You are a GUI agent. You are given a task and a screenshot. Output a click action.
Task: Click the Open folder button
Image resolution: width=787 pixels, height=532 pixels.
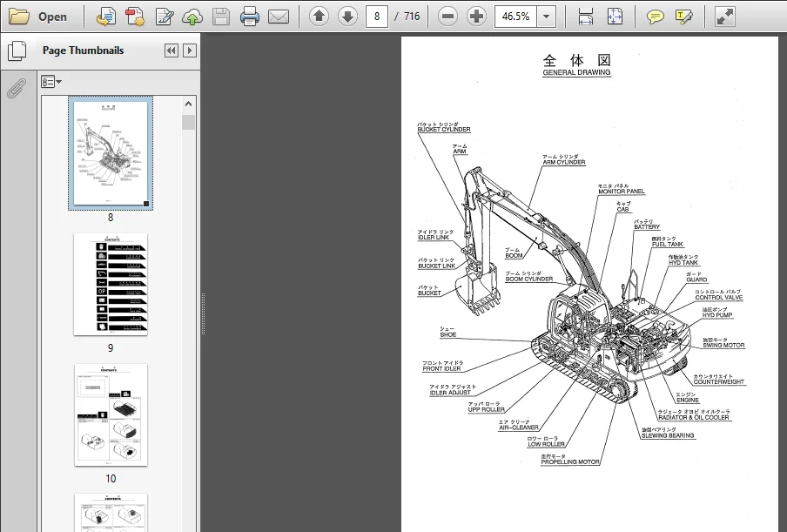38,17
